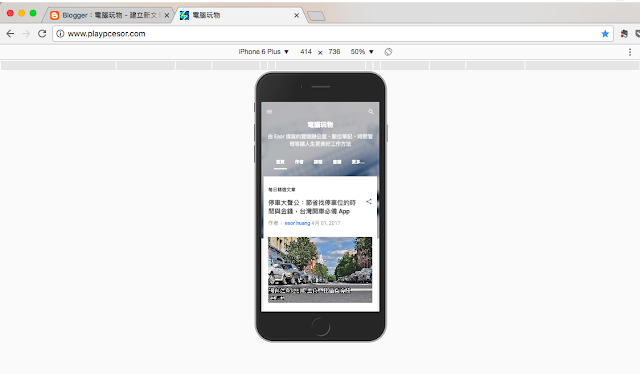Select the third navigation tab 課程

click(318, 162)
